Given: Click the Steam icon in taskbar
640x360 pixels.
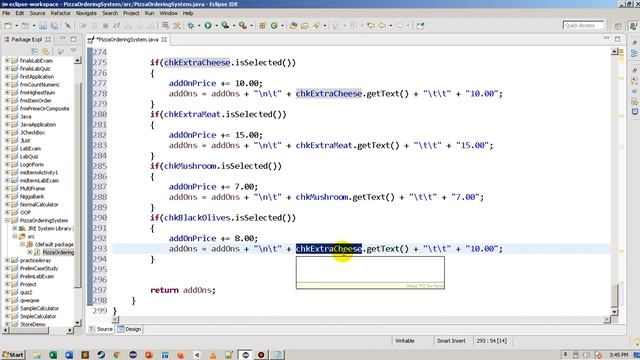Looking at the screenshot, I should point(101,355).
